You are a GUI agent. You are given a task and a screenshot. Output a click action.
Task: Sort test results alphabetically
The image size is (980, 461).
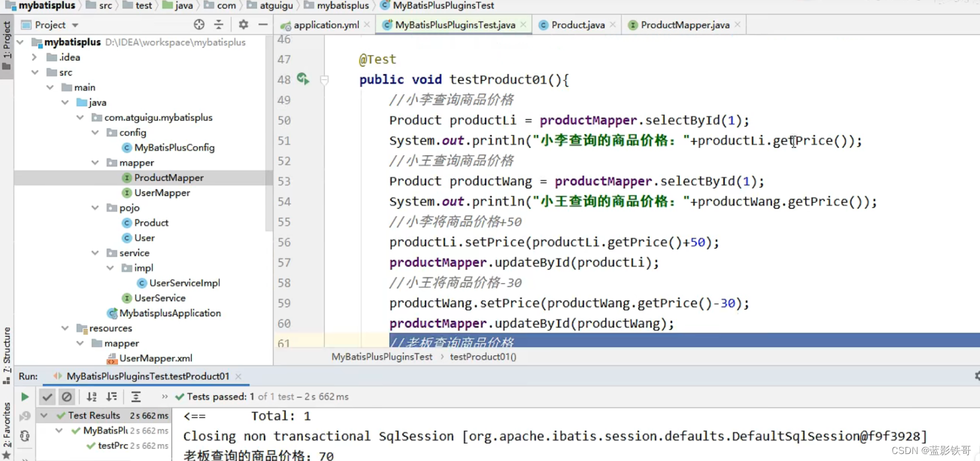[91, 396]
